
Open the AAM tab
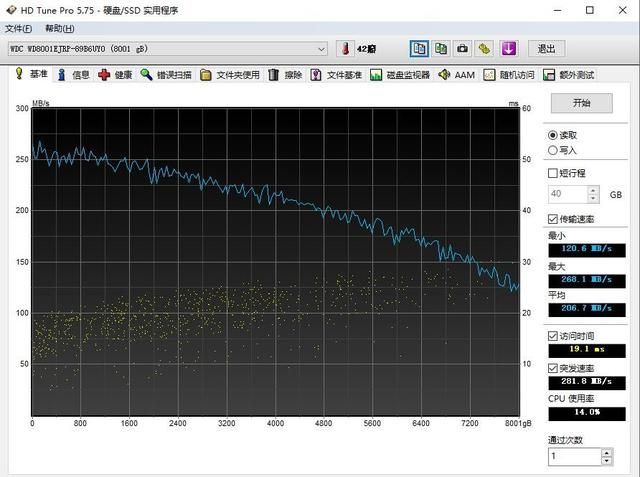[x=457, y=75]
